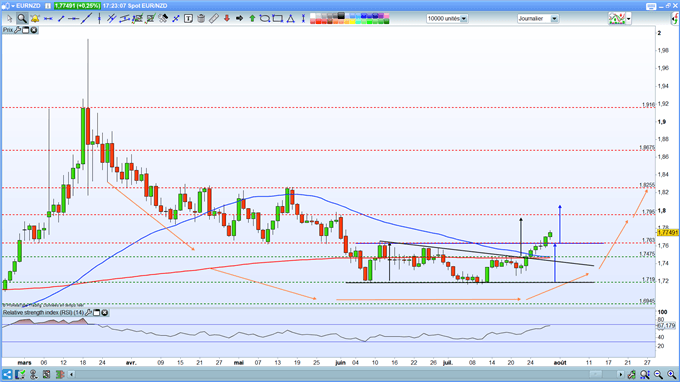Viewport: 680px width, 382px height.
Task: Open the Journalier timeframe dropdown
Action: click(x=538, y=19)
